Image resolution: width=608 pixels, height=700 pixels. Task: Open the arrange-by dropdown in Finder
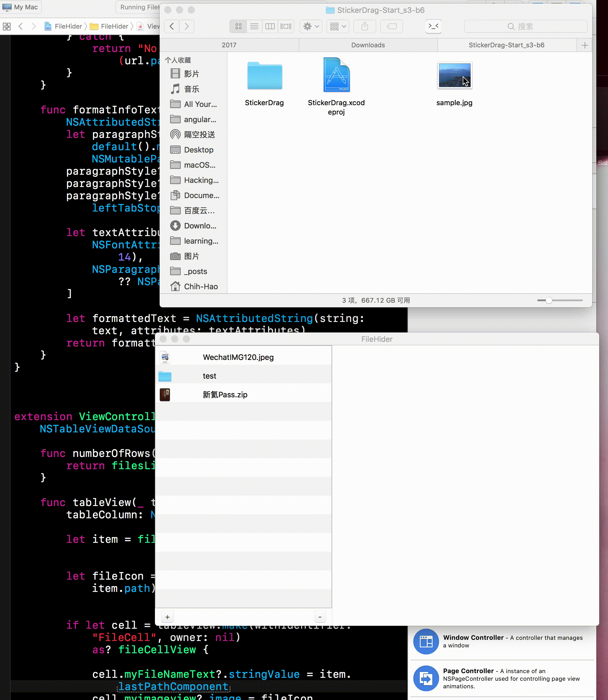coord(338,27)
